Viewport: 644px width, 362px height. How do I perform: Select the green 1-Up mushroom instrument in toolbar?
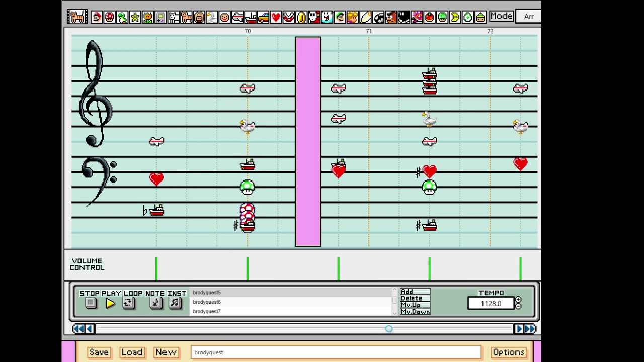click(442, 17)
